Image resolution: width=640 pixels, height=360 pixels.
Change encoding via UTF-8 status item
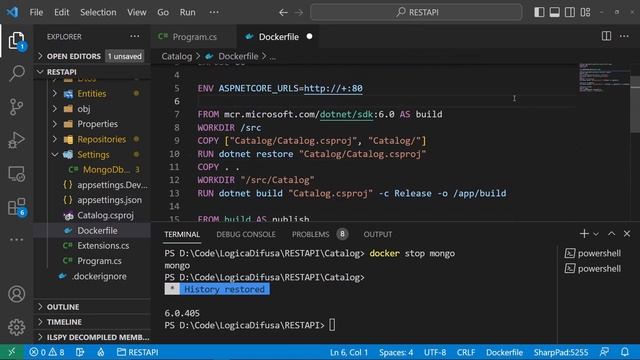point(435,352)
